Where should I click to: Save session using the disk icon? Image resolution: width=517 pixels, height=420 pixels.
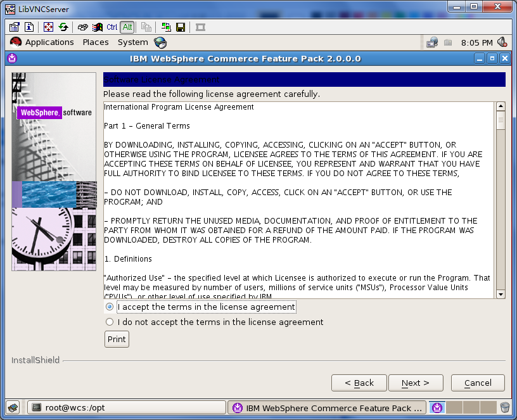[181, 27]
